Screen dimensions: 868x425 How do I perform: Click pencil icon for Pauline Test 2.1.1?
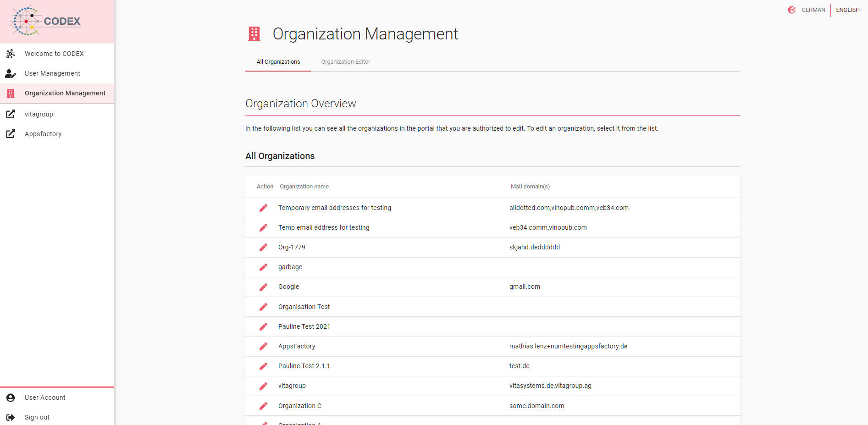(x=263, y=366)
